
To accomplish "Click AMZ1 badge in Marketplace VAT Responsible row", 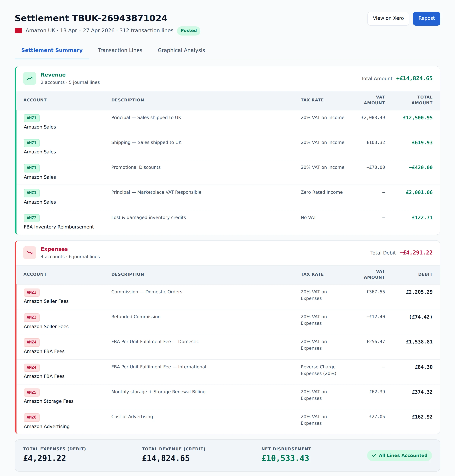I will 32,193.
